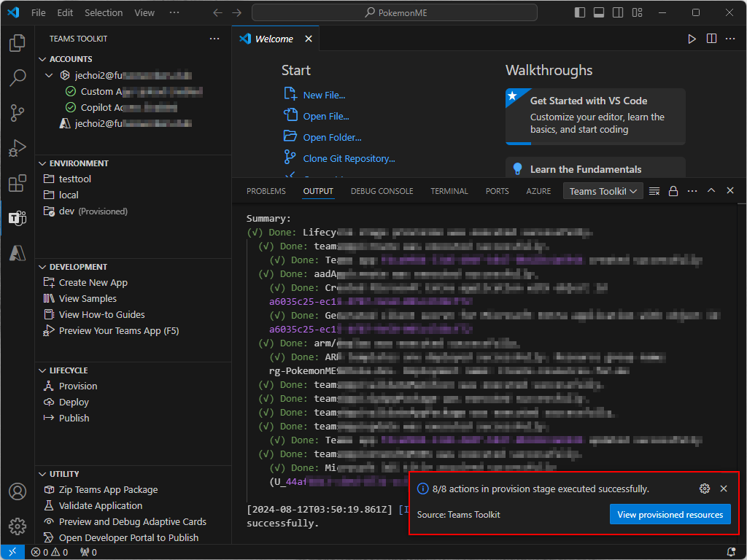Close the Welcome tab

(309, 39)
